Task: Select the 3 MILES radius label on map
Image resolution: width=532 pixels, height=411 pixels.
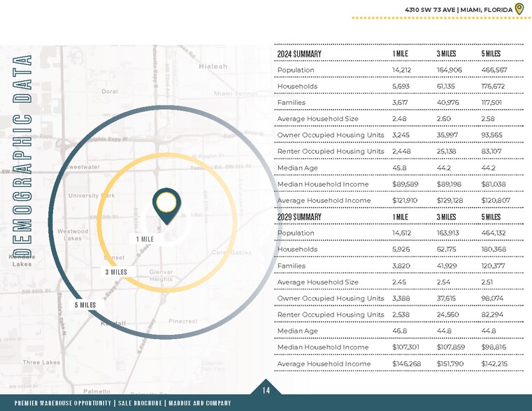Action: click(x=116, y=272)
